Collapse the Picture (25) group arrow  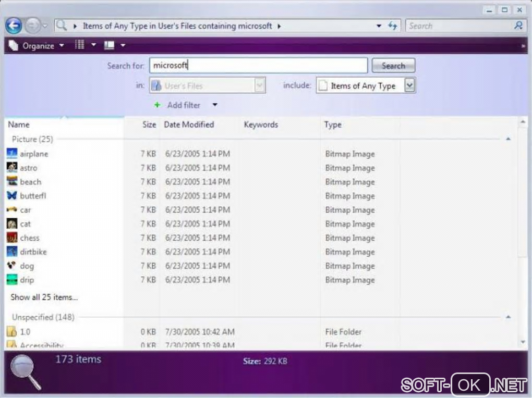(508, 139)
